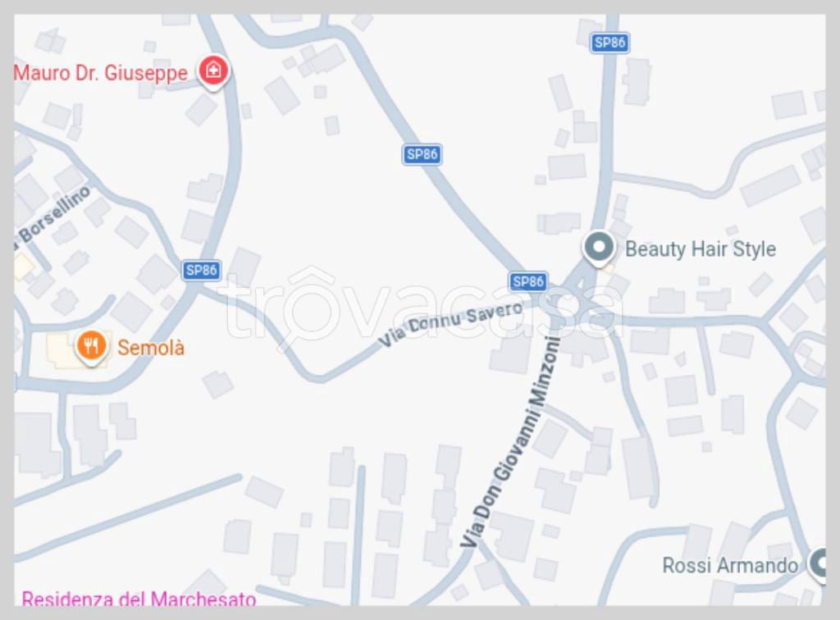Select the SP86 shield on the diagonal road
Screen dimensions: 840x620
[422, 154]
